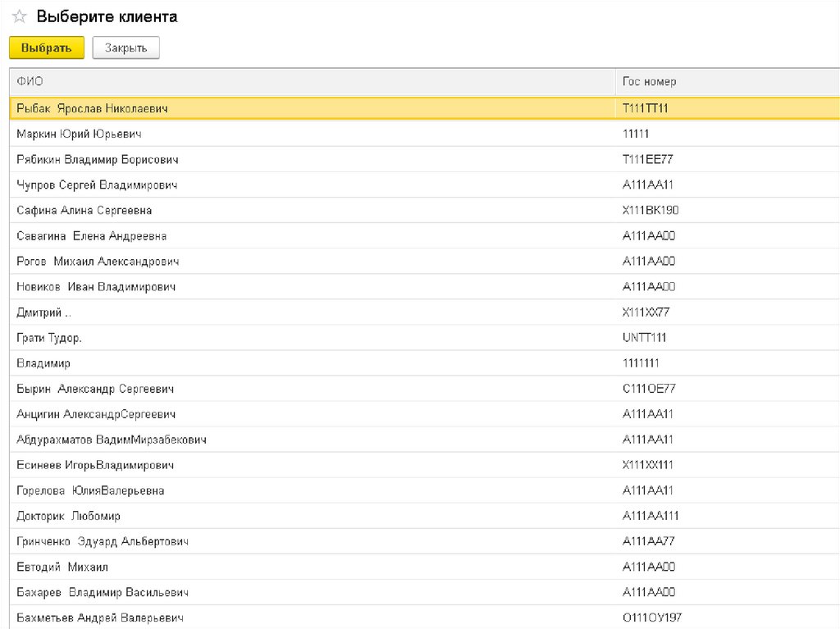Pick Сафина Алина Сергеевна row
This screenshot has width=840, height=629.
click(x=84, y=210)
